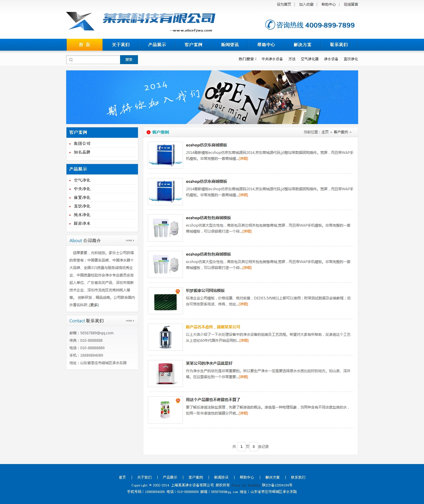Image resolution: width=424 pixels, height=504 pixels.
Task: Open the stainless steel filter tank thumbnail
Action: point(165,337)
